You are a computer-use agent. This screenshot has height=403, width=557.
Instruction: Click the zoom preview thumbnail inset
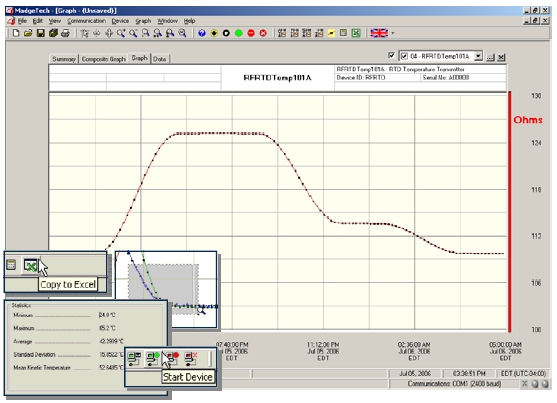tap(166, 289)
